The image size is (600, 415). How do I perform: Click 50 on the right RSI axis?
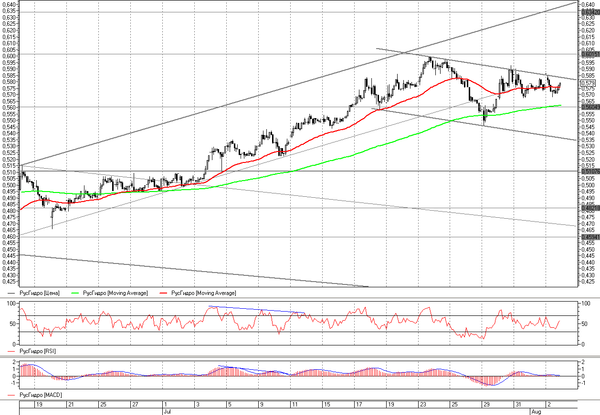click(584, 324)
